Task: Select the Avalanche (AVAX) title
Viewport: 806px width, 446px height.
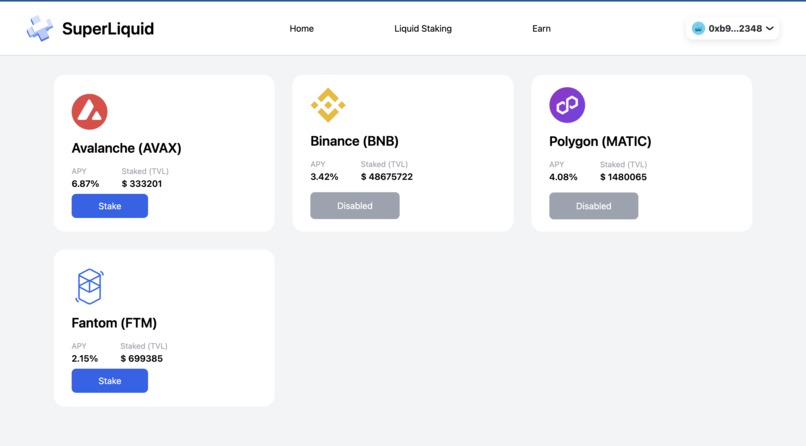Action: [126, 148]
